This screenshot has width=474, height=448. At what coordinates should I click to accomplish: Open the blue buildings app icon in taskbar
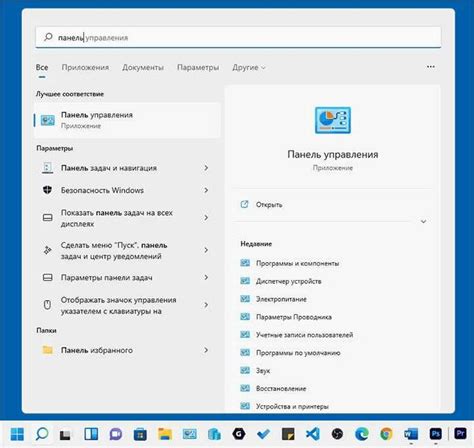tap(214, 434)
